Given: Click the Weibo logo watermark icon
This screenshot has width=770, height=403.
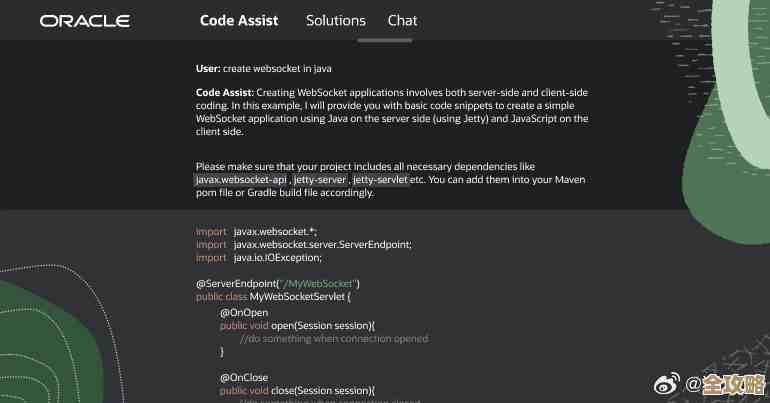Looking at the screenshot, I should click(667, 384).
